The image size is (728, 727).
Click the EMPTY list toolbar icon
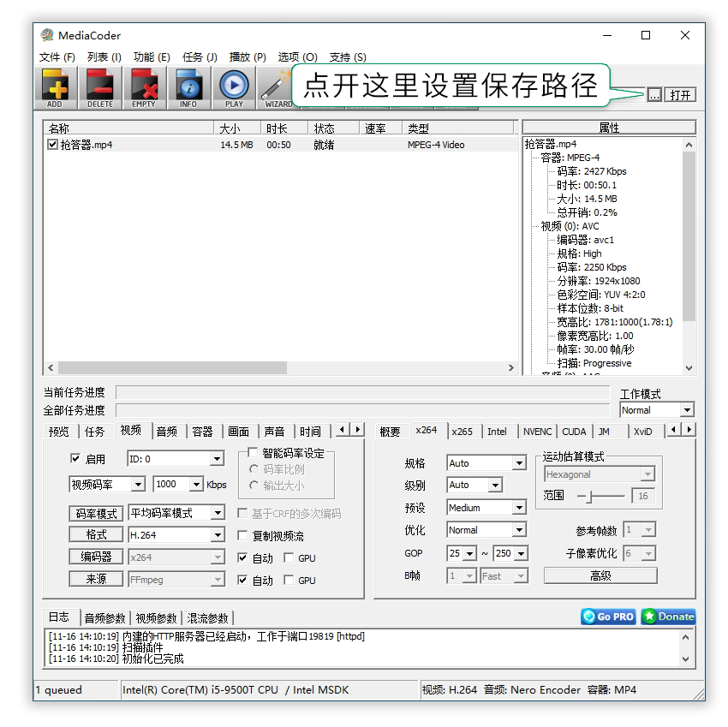pos(144,87)
